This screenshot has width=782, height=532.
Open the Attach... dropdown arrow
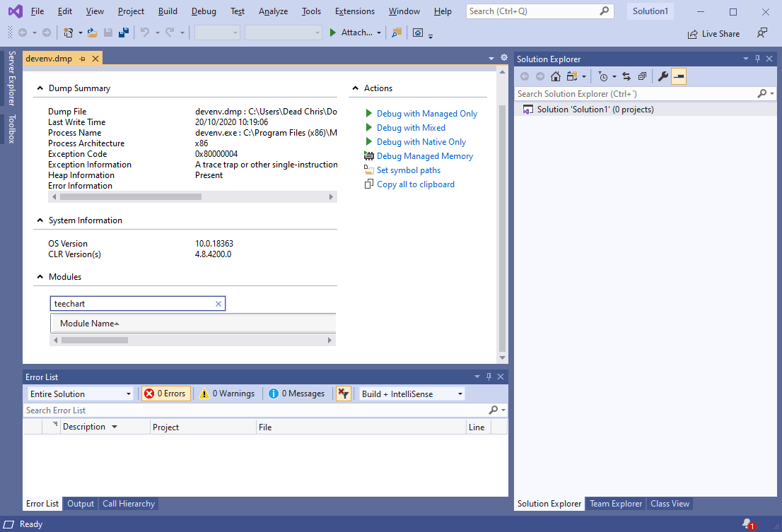(379, 33)
